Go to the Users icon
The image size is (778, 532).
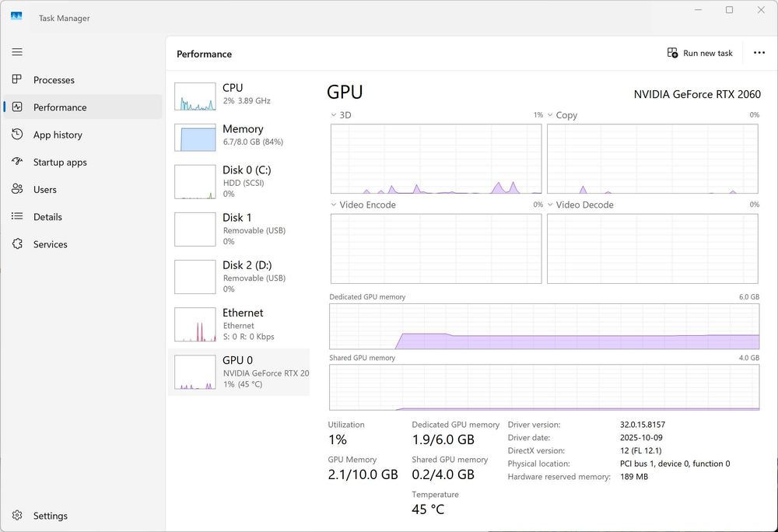click(x=17, y=189)
